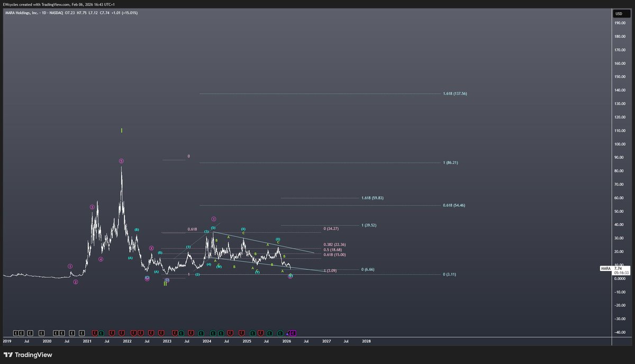
Task: Select the 0 (6.66) Fibonacci label
Action: 368,269
